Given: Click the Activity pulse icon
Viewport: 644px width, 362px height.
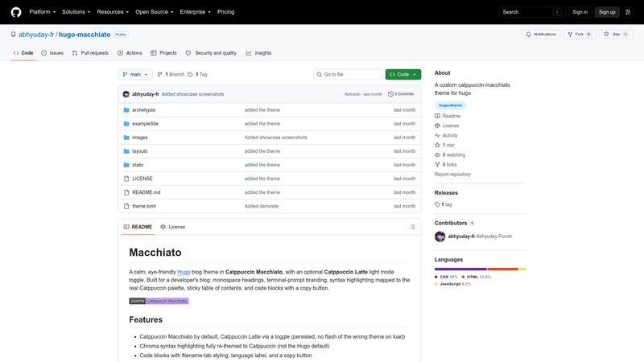Looking at the screenshot, I should coord(437,135).
